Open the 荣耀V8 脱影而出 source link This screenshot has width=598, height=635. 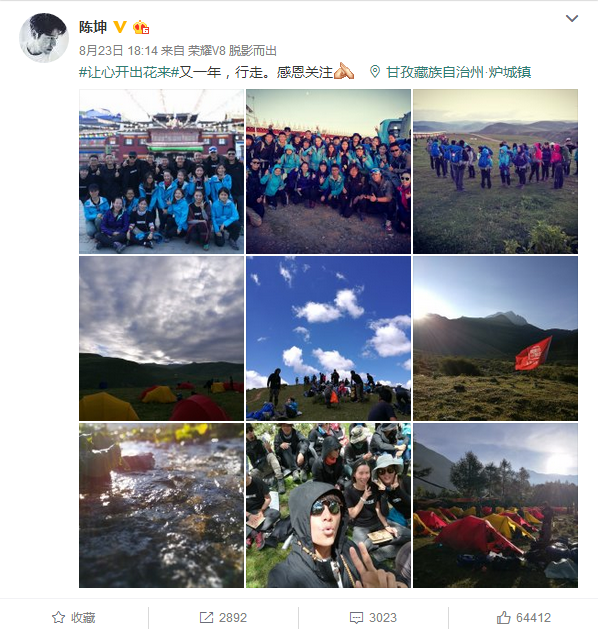coord(232,51)
